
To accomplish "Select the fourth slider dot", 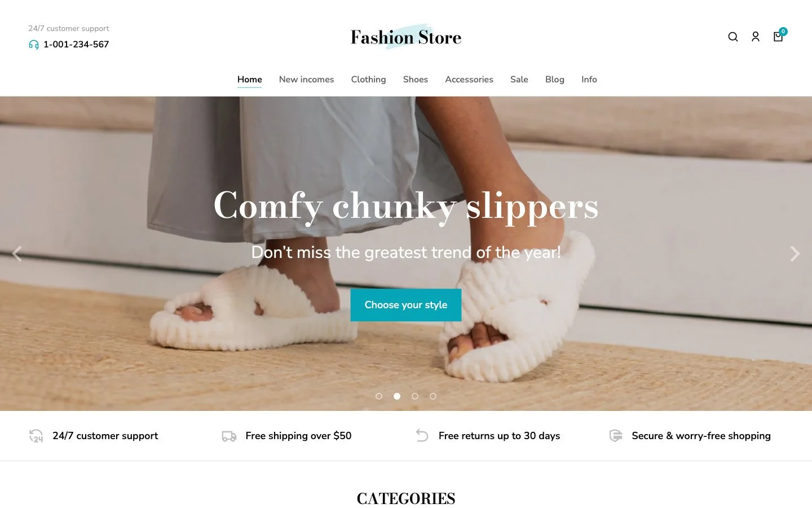I will pyautogui.click(x=433, y=396).
